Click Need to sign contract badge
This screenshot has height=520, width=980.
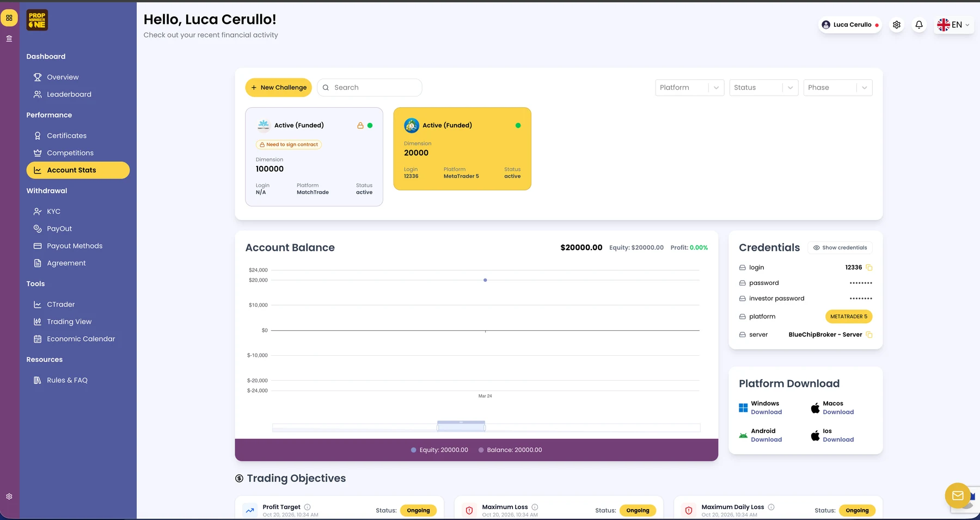pyautogui.click(x=289, y=145)
